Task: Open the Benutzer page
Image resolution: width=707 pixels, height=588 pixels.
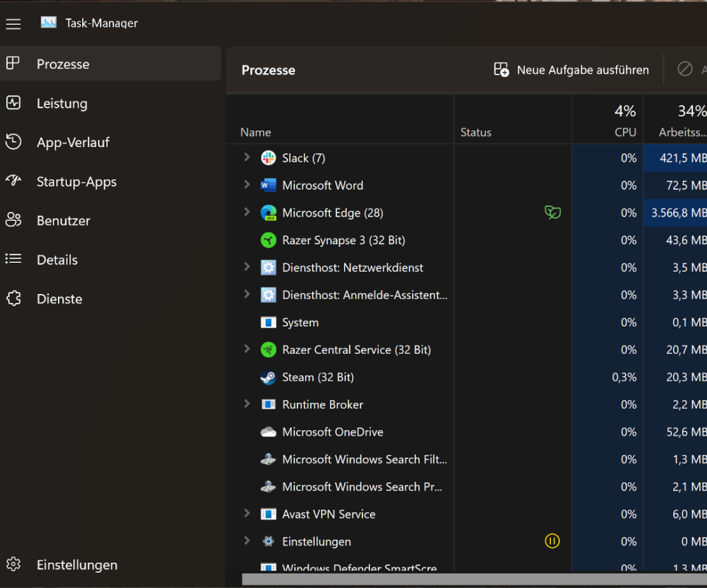Action: point(110,221)
